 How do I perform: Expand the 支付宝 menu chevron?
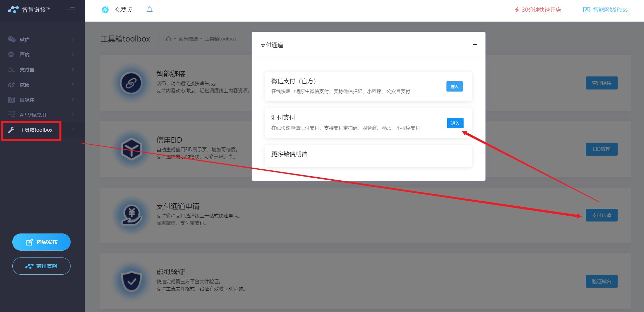[73, 69]
